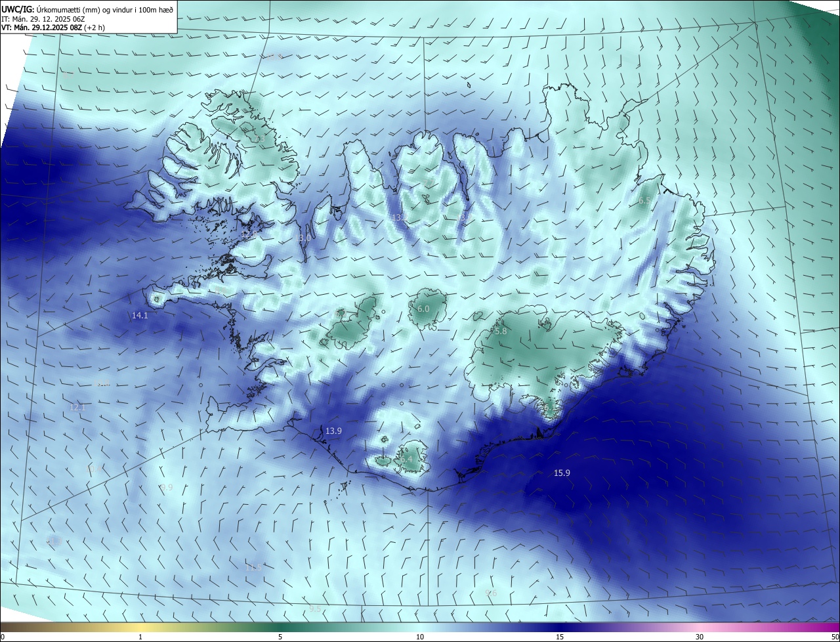Click the 11.5 value in southern ocean
This screenshot has height=642, width=840.
(x=253, y=567)
